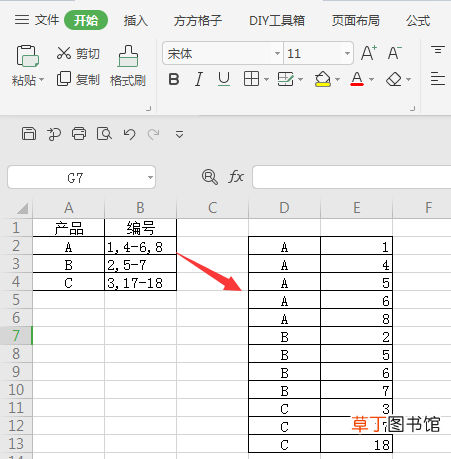Click the 复制 copy button
Viewport: 451px width, 459px height.
[78, 80]
